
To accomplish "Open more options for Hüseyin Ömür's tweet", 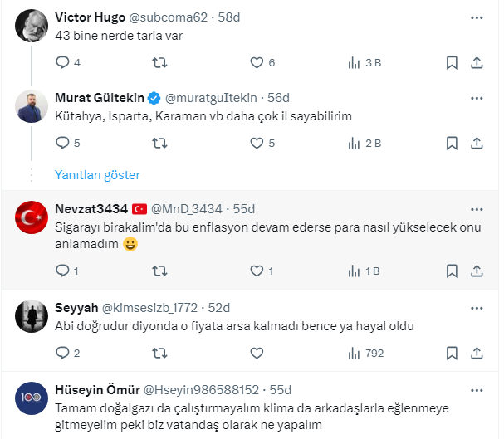I will pos(477,389).
